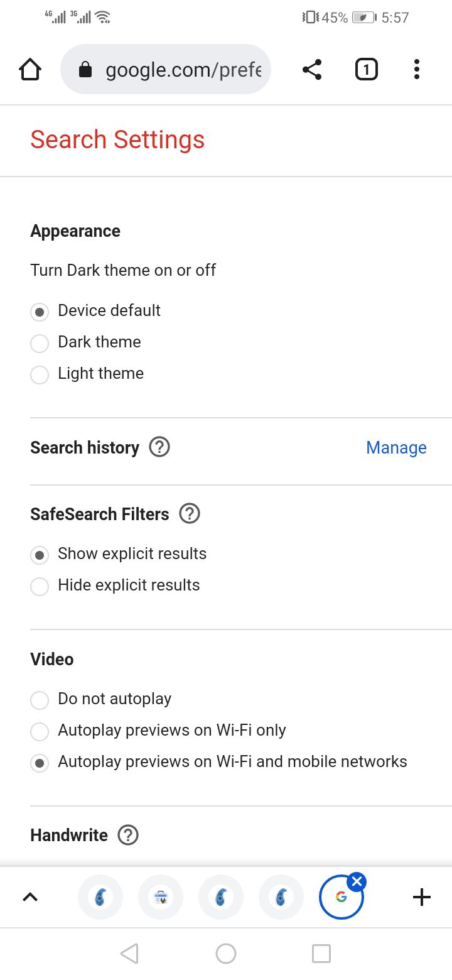Tap the share icon in toolbar

pos(312,70)
